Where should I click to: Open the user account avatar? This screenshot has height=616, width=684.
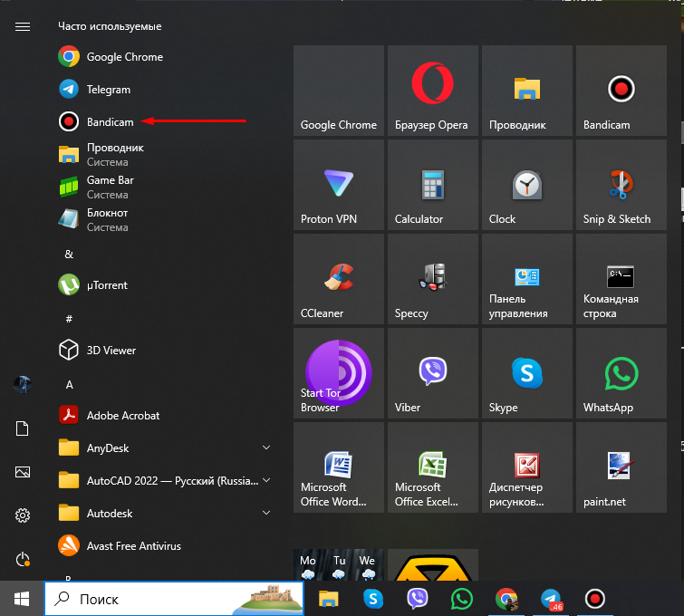click(x=23, y=385)
